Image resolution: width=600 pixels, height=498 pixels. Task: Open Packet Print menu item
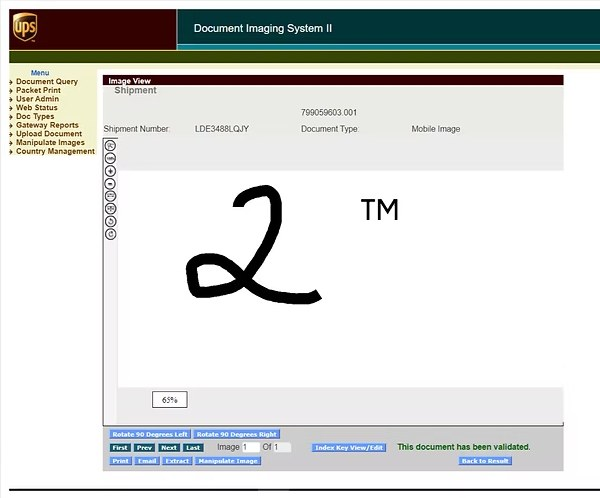(x=38, y=90)
